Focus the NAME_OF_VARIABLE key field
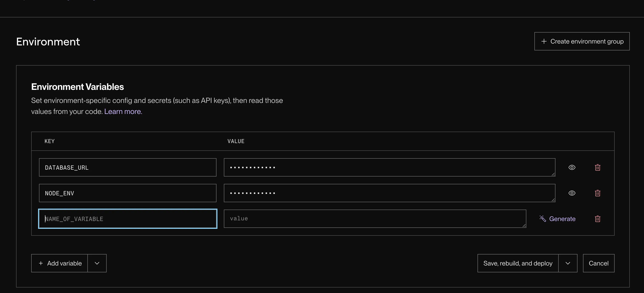Screen dimensions: 644x293 [x=128, y=219]
